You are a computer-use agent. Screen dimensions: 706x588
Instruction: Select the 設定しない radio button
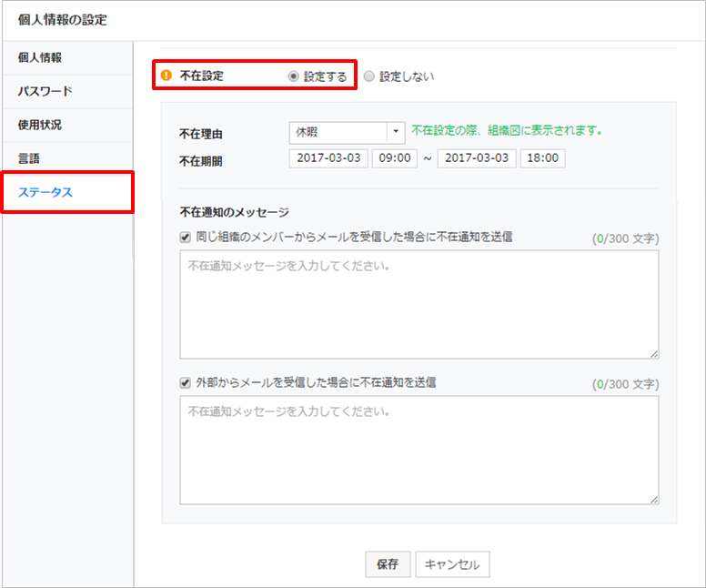[368, 77]
